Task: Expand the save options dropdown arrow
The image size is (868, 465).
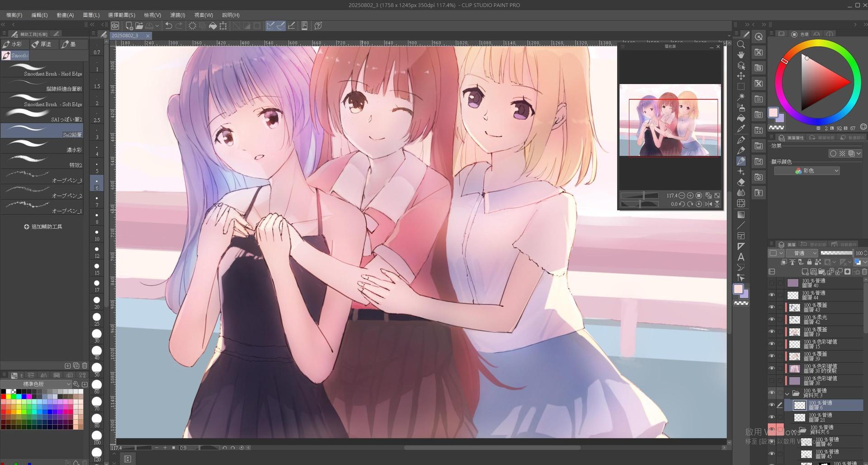Action: [157, 26]
